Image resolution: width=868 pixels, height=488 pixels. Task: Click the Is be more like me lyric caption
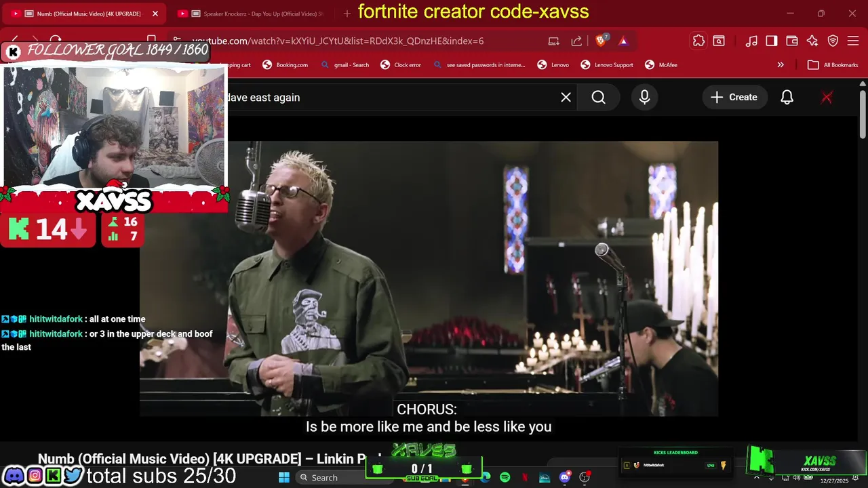tap(429, 427)
